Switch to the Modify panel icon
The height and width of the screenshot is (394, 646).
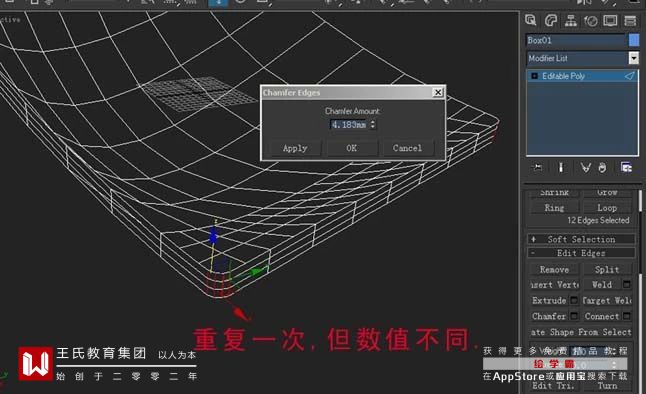point(550,20)
